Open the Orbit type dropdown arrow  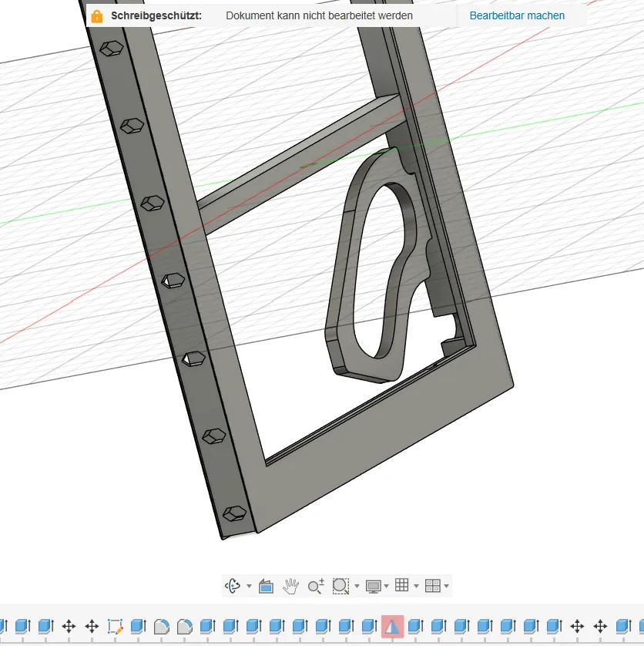(x=249, y=586)
